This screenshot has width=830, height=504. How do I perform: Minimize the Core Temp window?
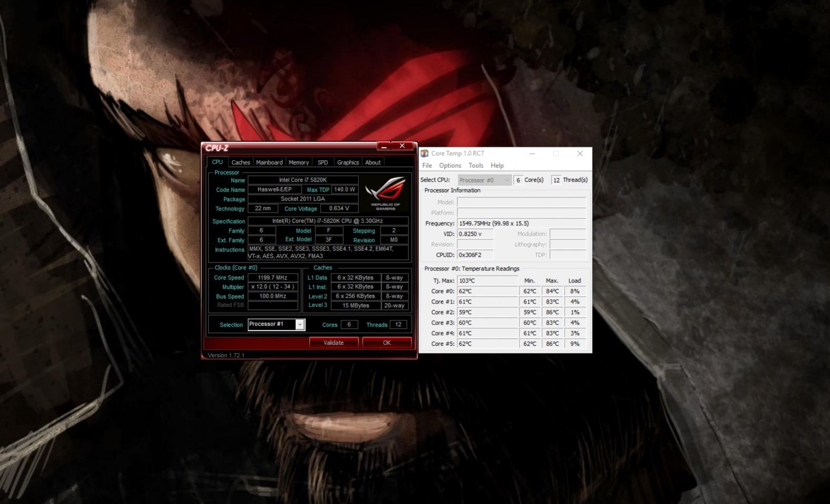tap(532, 154)
